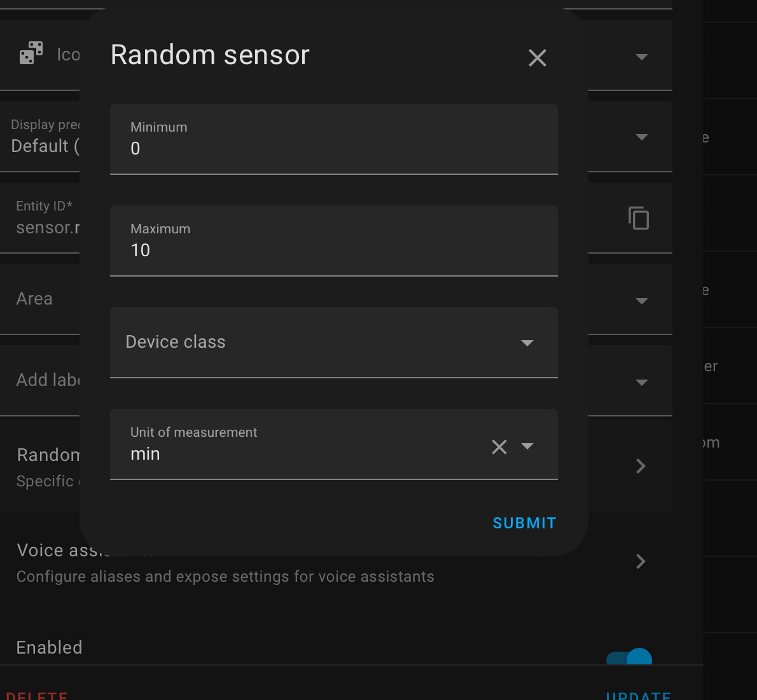The image size is (757, 700).
Task: Click the Delete button
Action: coord(37,695)
